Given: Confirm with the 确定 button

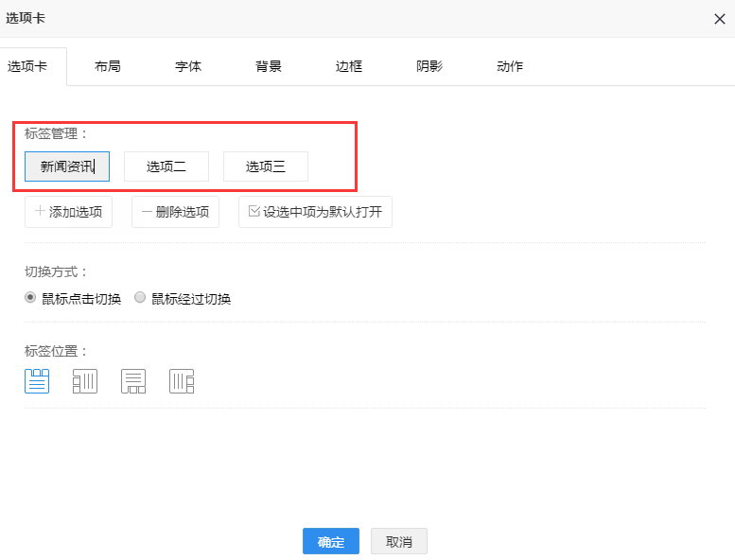Looking at the screenshot, I should pyautogui.click(x=331, y=541).
